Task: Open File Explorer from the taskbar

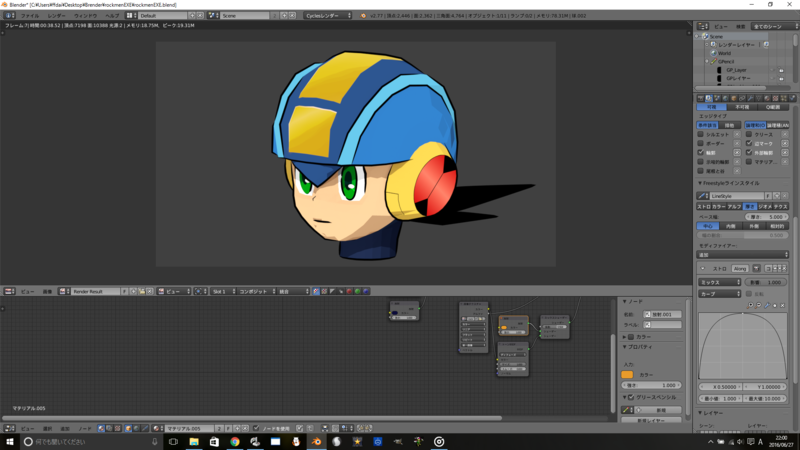Action: [x=194, y=442]
